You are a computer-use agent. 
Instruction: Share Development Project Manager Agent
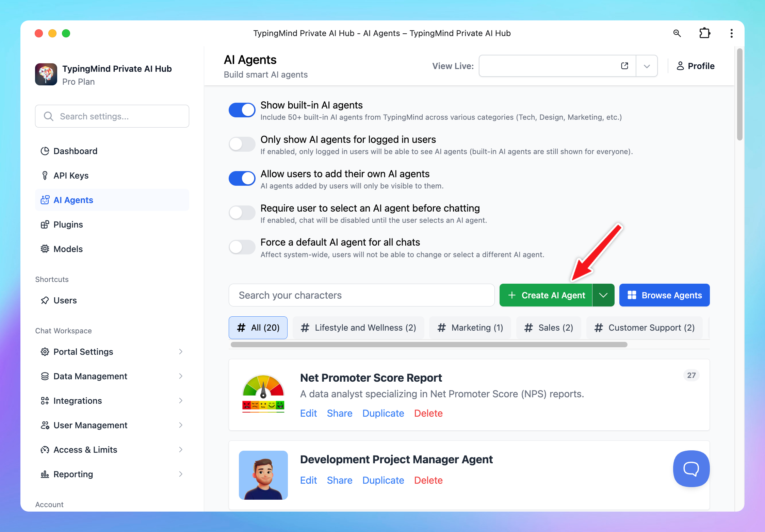pos(340,480)
